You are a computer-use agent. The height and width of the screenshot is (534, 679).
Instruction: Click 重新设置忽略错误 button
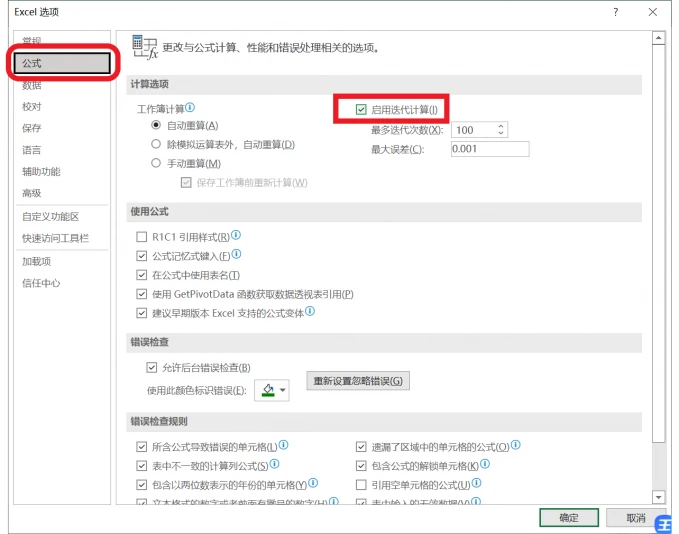(358, 381)
